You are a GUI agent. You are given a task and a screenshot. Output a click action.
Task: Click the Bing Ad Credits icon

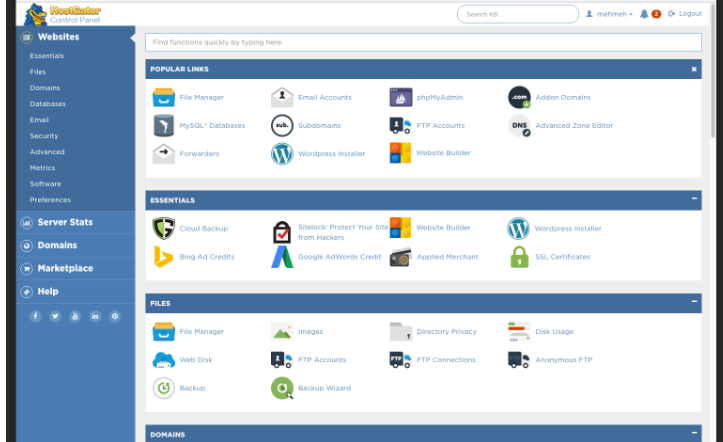[x=163, y=257]
